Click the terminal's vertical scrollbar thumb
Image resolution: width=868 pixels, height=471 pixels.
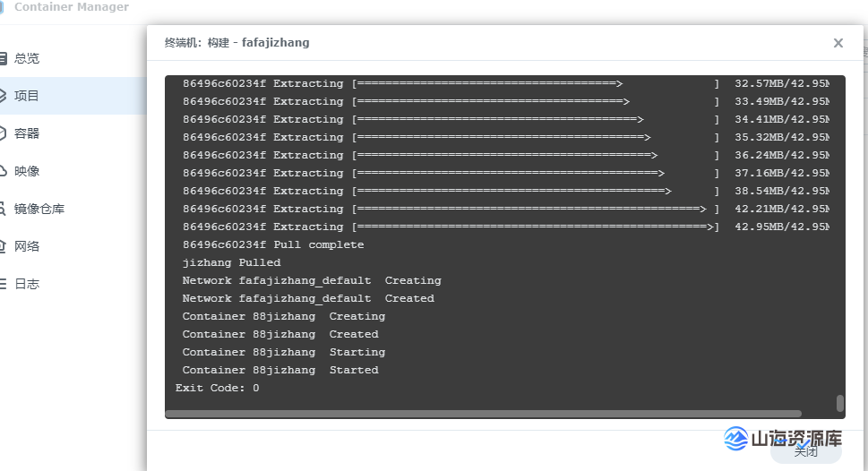840,403
